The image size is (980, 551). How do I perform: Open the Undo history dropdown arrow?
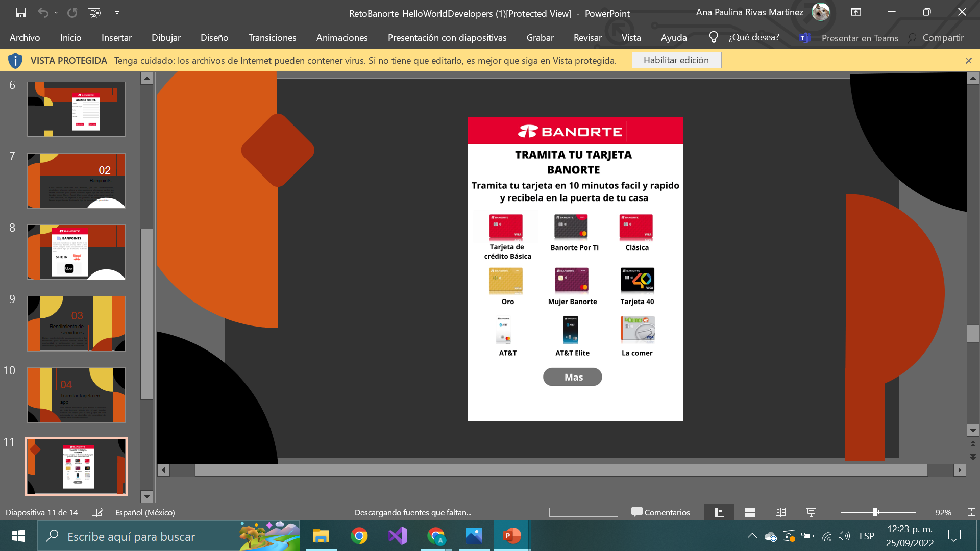(56, 13)
